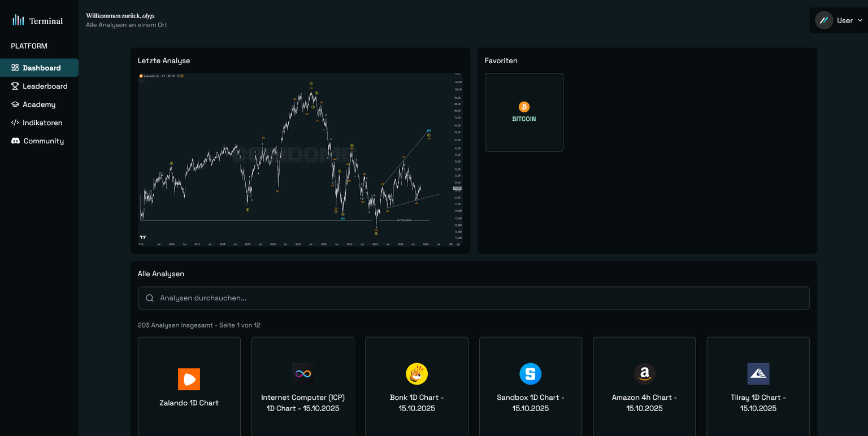Expand the User dropdown chevron
The height and width of the screenshot is (436, 868).
click(x=860, y=20)
